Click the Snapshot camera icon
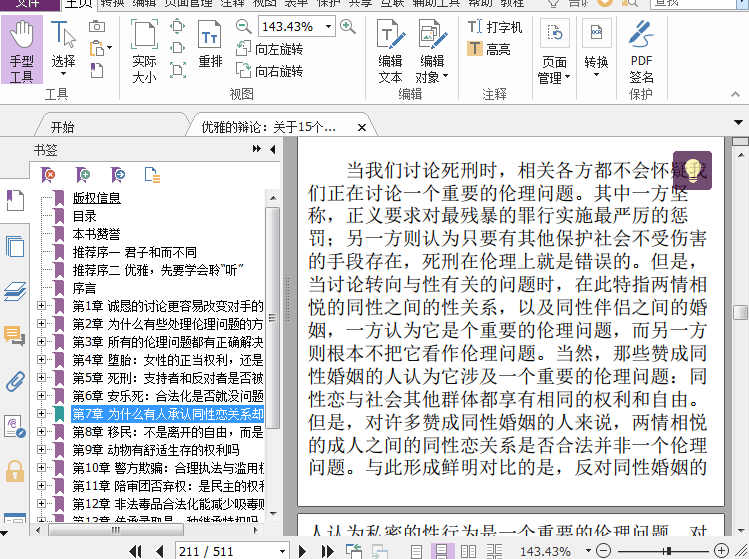 click(97, 26)
